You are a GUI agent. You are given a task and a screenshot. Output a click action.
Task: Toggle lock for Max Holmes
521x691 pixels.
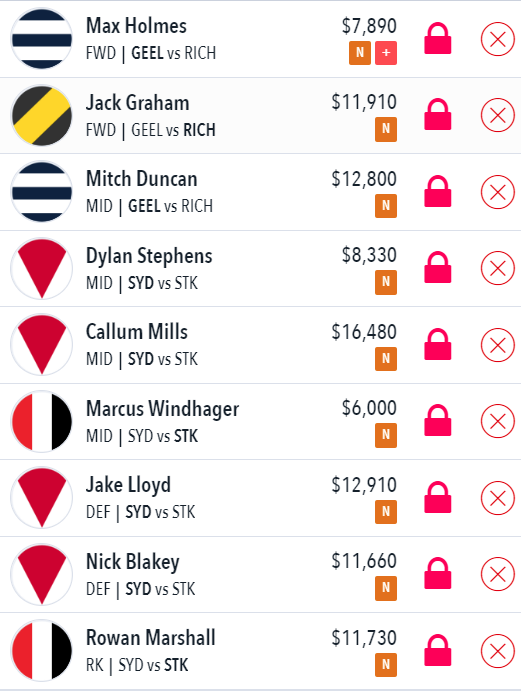tap(437, 39)
